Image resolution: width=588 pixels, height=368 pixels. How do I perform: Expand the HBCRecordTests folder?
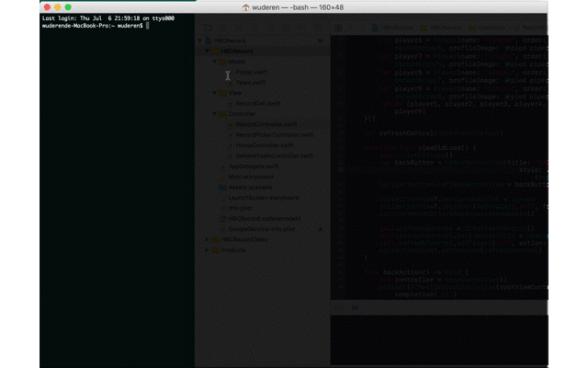click(208, 239)
